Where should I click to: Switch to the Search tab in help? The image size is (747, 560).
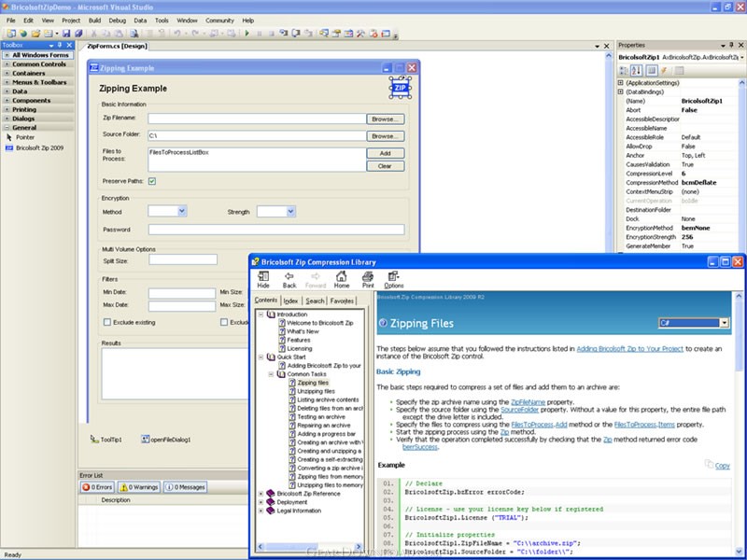tap(315, 301)
